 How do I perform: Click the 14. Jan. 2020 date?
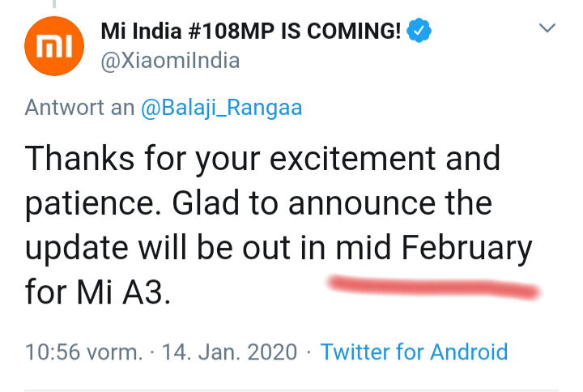click(229, 352)
